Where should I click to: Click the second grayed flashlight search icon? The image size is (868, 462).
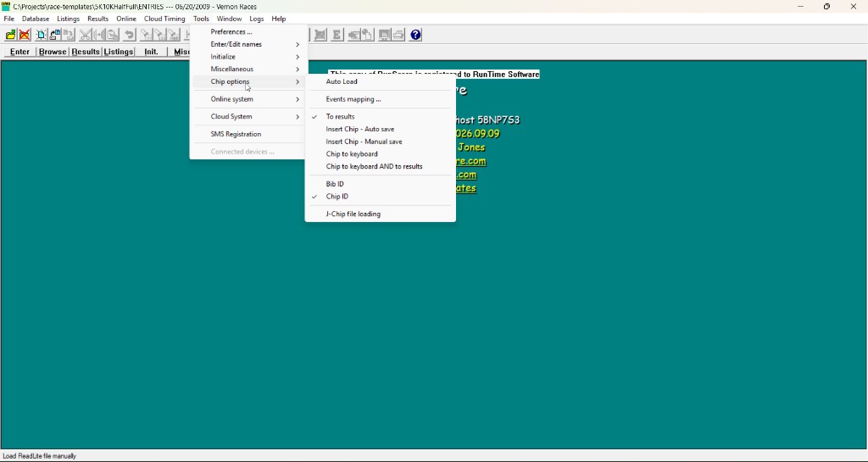coord(160,35)
